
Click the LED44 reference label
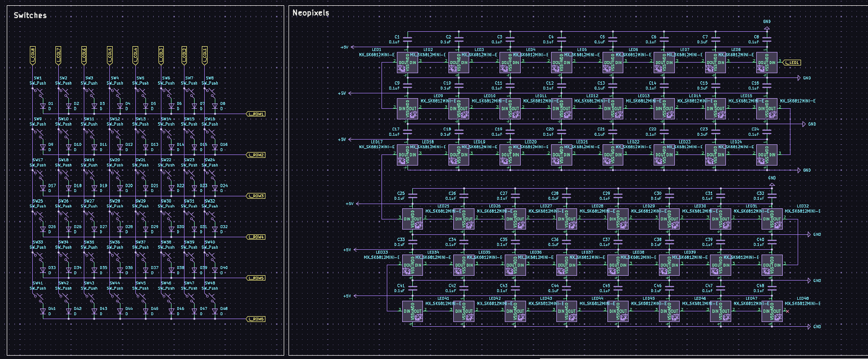click(597, 298)
